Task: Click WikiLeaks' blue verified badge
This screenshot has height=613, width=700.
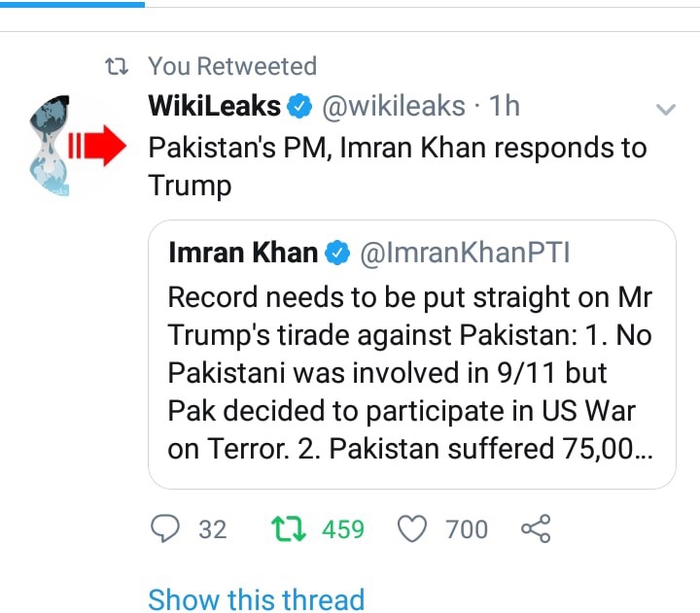Action: [x=301, y=107]
